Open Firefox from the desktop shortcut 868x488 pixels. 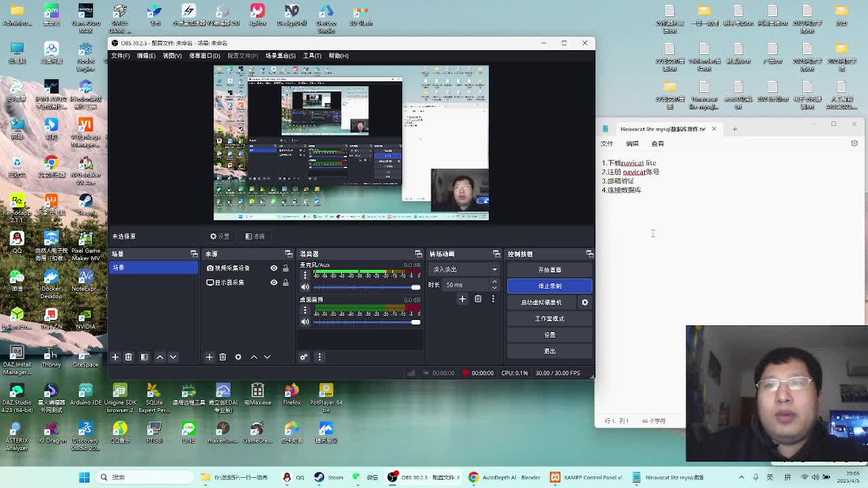292,393
